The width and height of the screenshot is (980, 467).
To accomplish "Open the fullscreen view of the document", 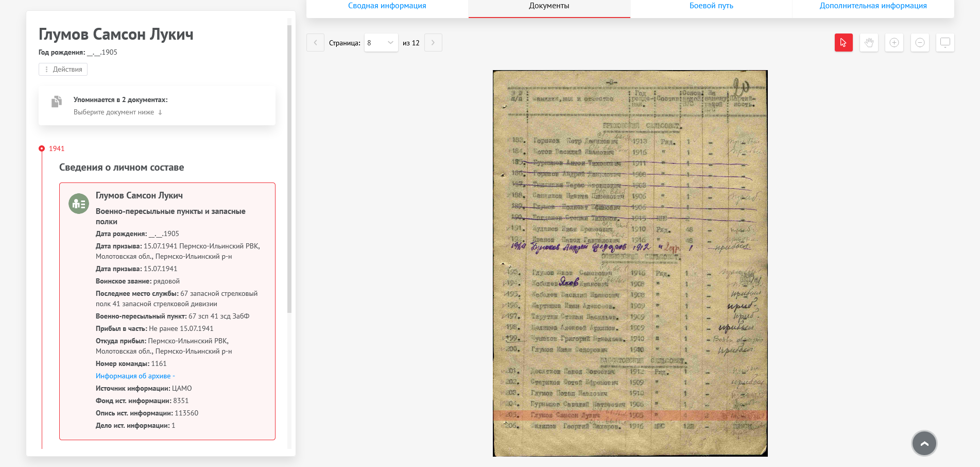I will pos(945,43).
